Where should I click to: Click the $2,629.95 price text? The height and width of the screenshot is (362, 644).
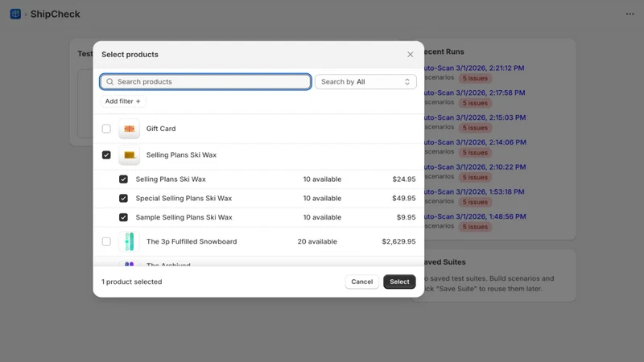(398, 241)
